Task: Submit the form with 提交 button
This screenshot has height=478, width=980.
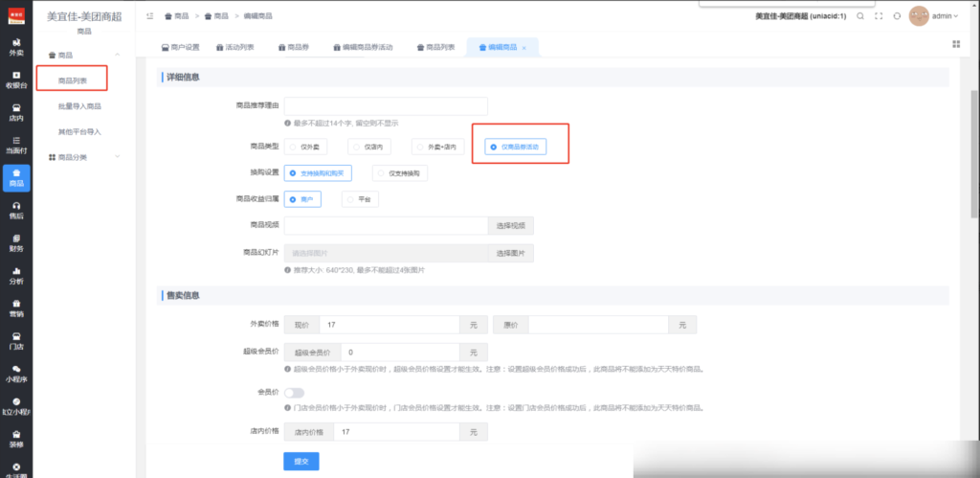Action: [301, 461]
